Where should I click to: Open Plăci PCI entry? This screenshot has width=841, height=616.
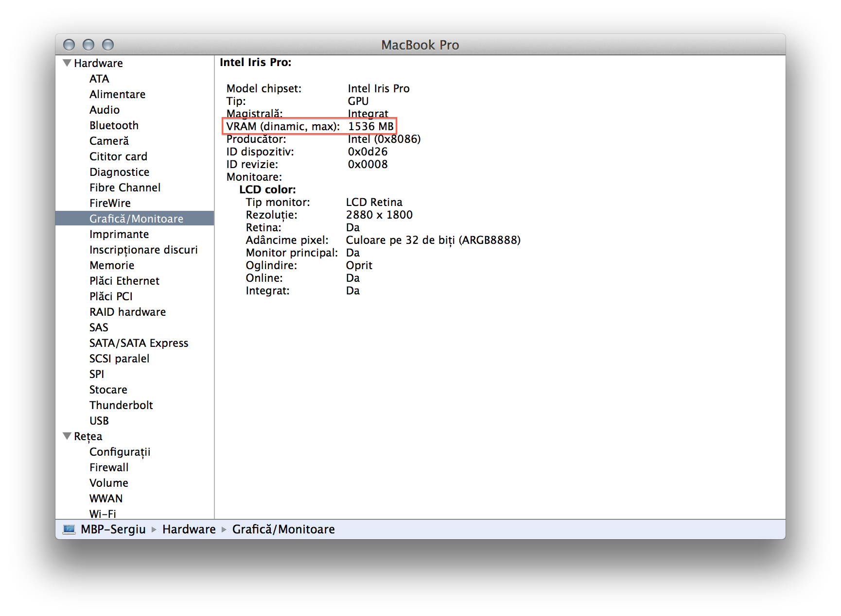click(x=111, y=296)
